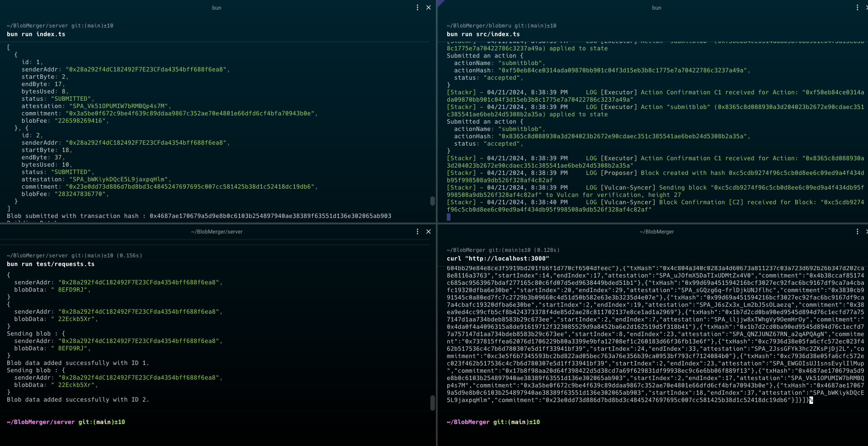Click "Blob data added successfully with ID 1."
The width and height of the screenshot is (868, 446).
[78, 363]
